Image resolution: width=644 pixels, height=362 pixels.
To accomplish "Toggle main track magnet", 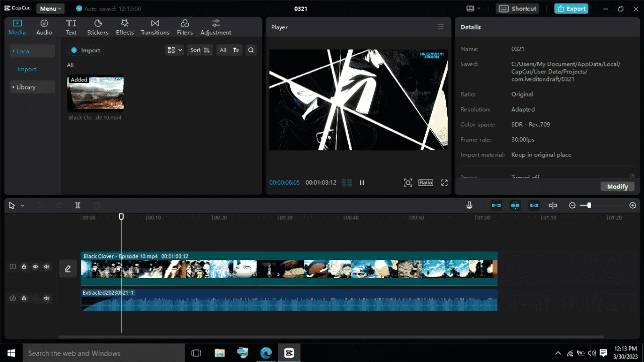I will [496, 205].
